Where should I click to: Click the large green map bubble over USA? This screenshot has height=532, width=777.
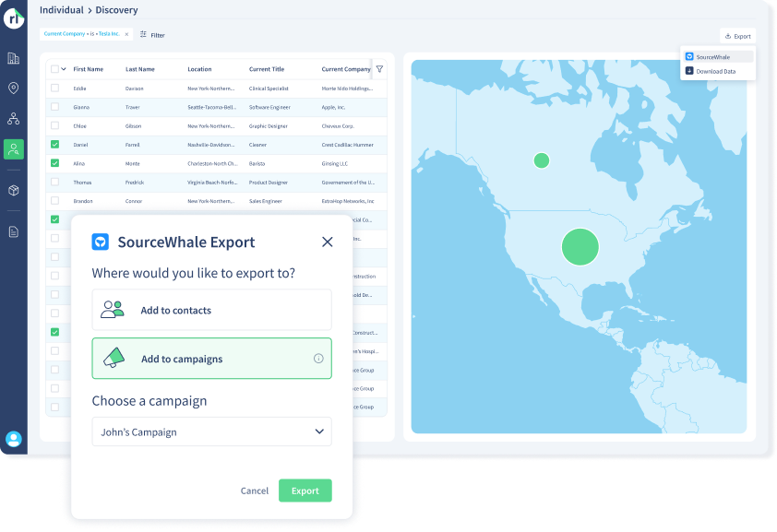click(580, 246)
